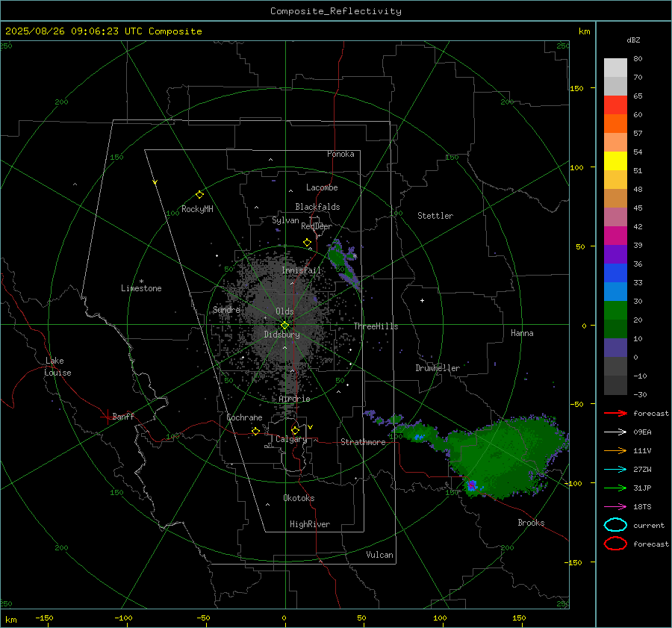Click the Blackfalds city label
The width and height of the screenshot is (672, 628).
coord(317,207)
